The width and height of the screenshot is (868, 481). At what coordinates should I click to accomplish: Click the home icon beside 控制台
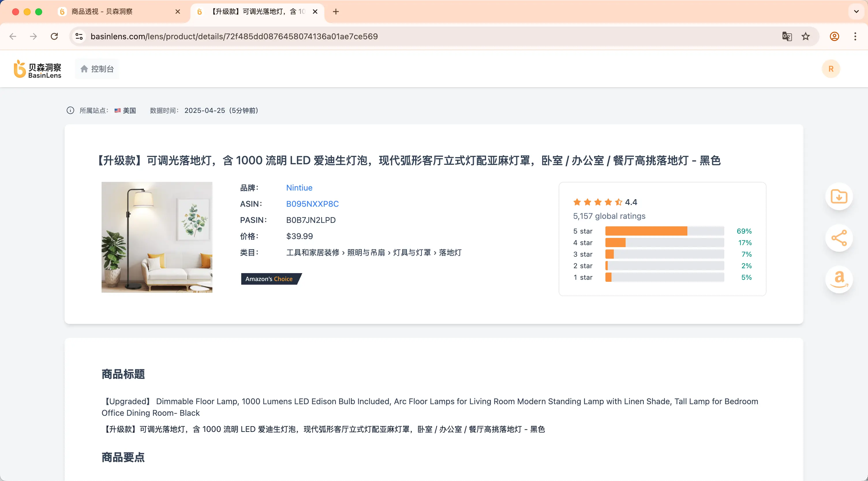(84, 68)
